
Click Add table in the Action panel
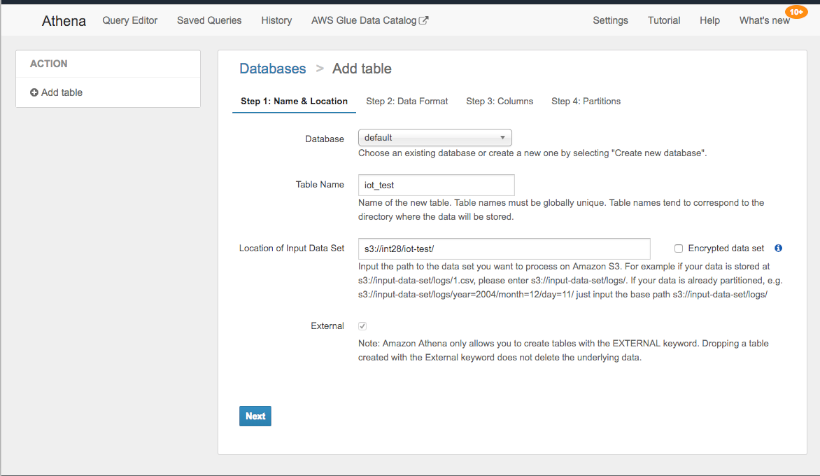pyautogui.click(x=62, y=93)
